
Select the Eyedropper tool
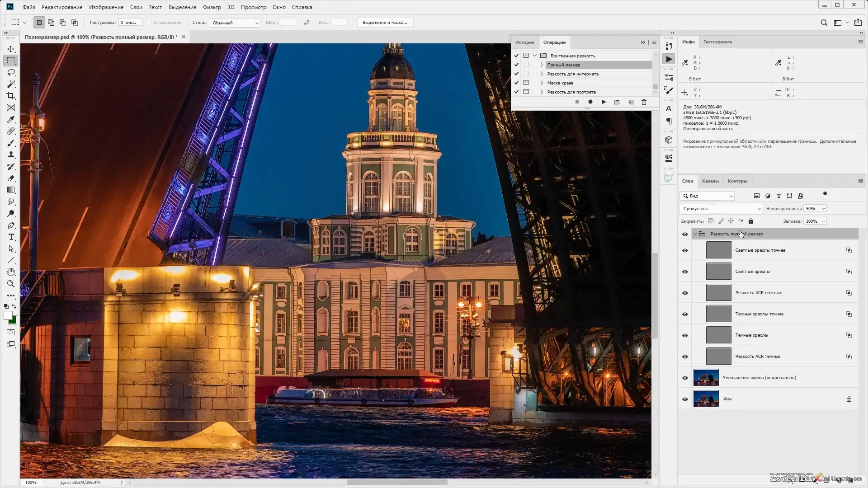pyautogui.click(x=11, y=119)
